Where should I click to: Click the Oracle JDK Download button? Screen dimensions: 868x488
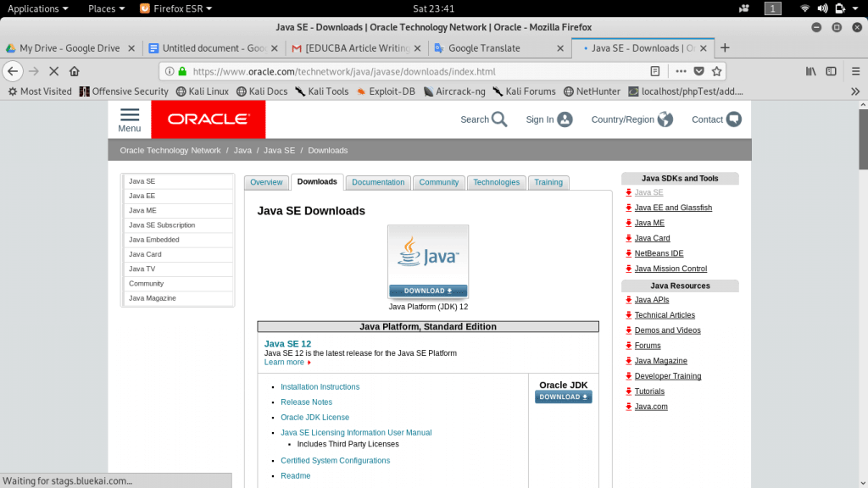click(x=564, y=396)
